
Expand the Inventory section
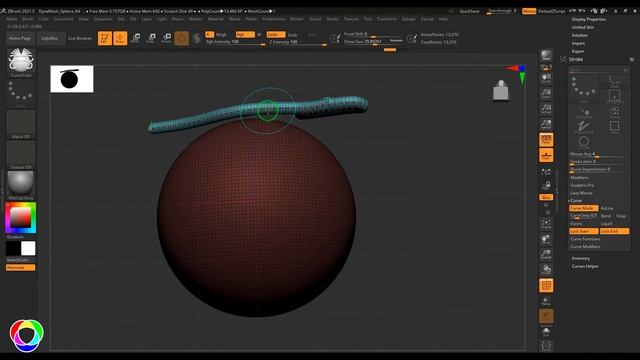[x=580, y=258]
